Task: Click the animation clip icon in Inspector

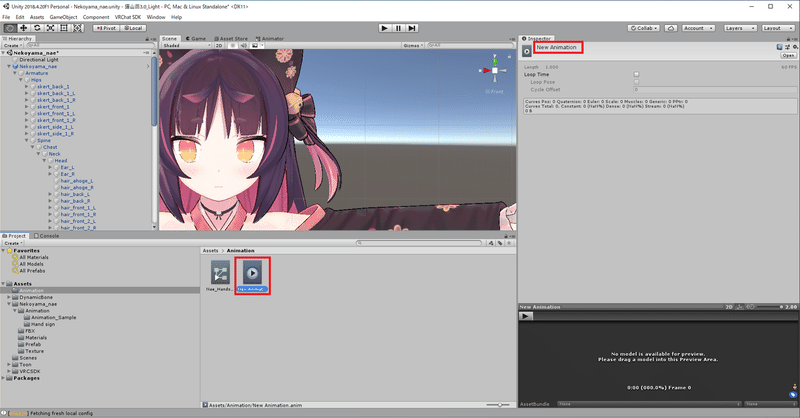Action: (527, 51)
